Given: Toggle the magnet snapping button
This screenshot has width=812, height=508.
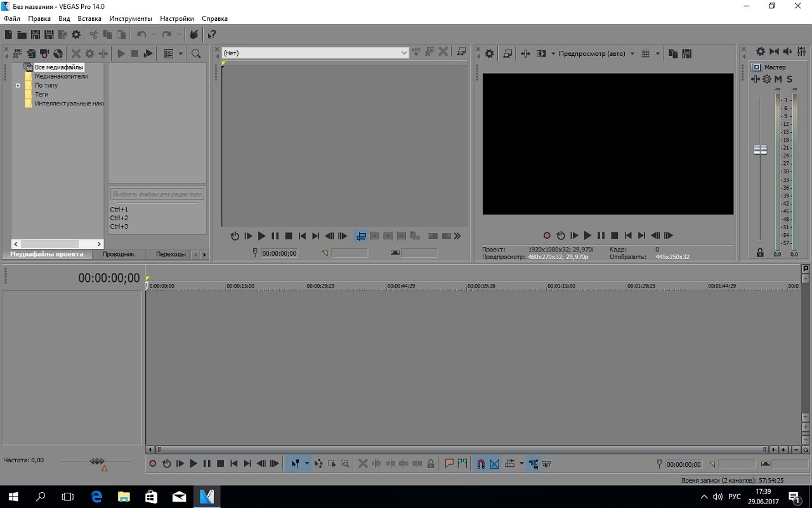Looking at the screenshot, I should tap(481, 464).
